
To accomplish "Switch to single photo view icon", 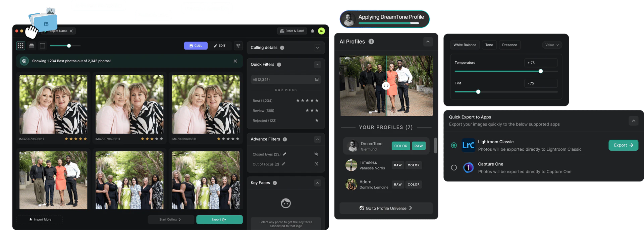I will [43, 46].
